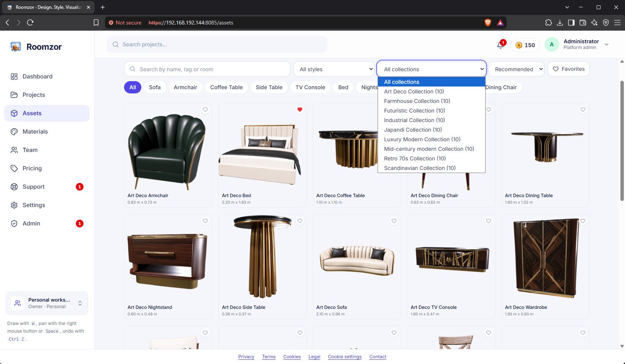Select Luxury Modern Collection (10) option
This screenshot has height=364, width=625.
431,139
